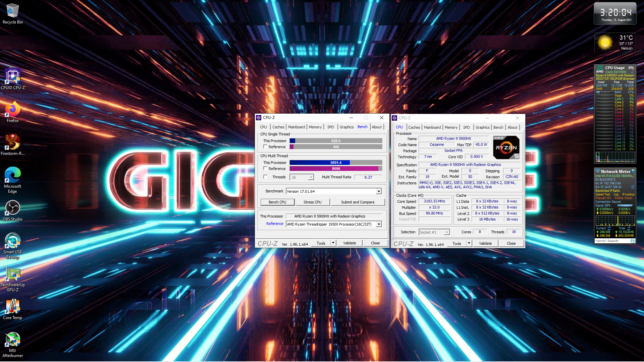Open Caches tab in right CPU-Z window
644x362 pixels.
click(x=414, y=127)
